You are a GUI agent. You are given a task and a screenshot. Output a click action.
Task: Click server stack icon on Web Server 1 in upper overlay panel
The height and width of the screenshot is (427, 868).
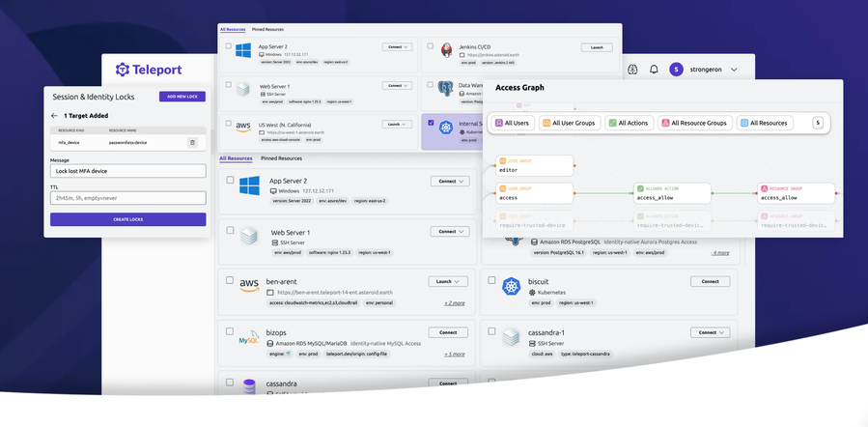[x=243, y=89]
